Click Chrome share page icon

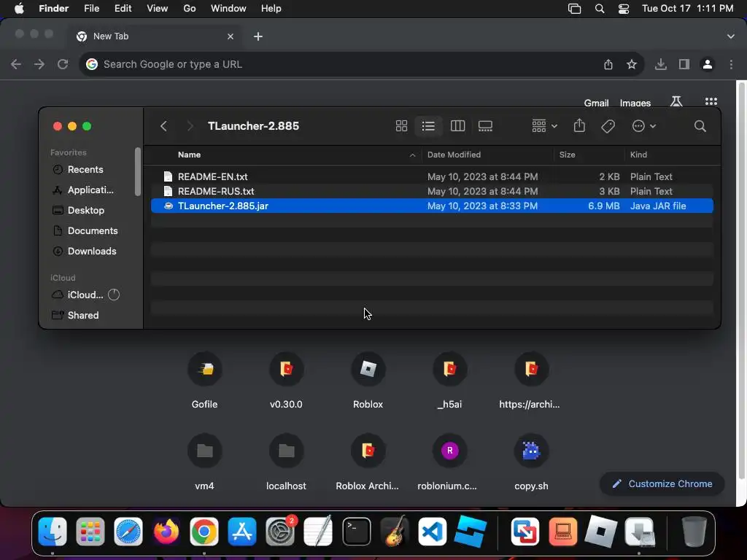coord(608,64)
